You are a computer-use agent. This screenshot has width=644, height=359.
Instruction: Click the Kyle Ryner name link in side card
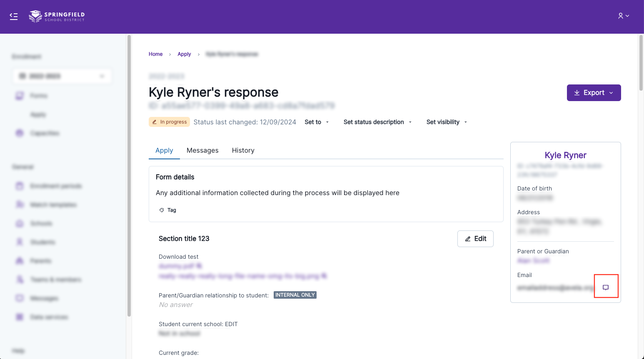(x=565, y=155)
